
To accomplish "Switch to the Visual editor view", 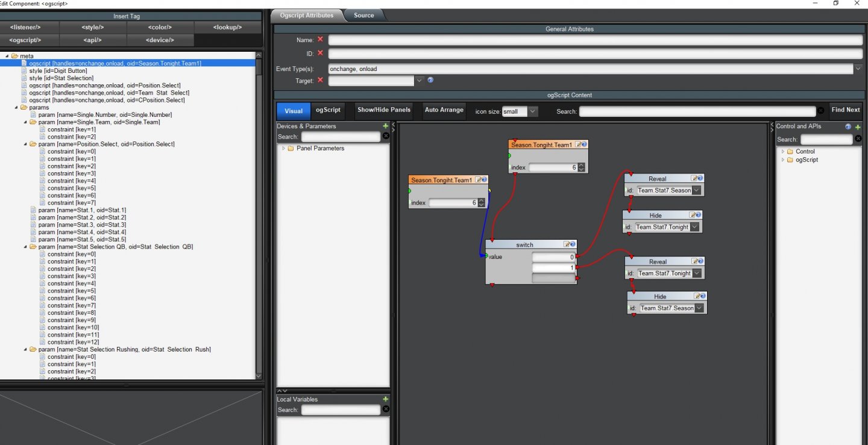I will coord(294,111).
